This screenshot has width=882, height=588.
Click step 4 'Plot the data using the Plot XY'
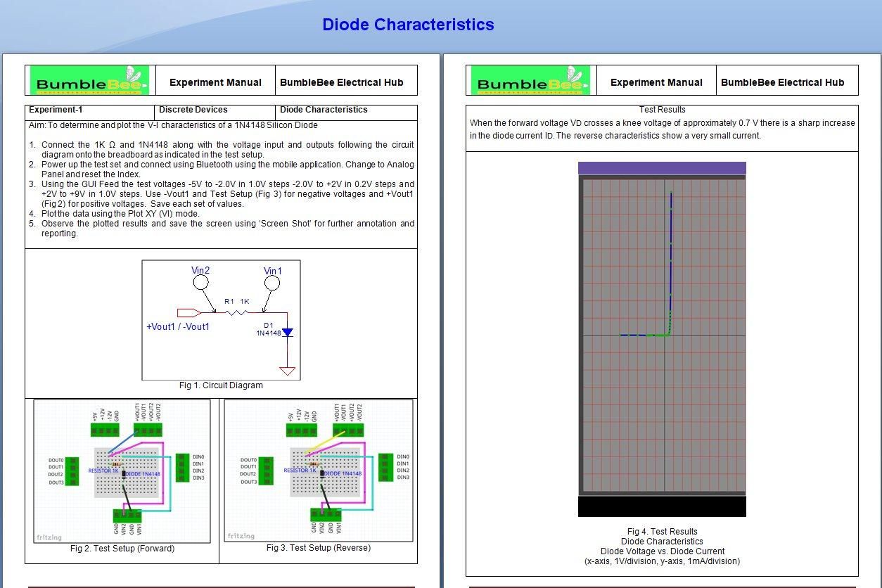tap(115, 214)
